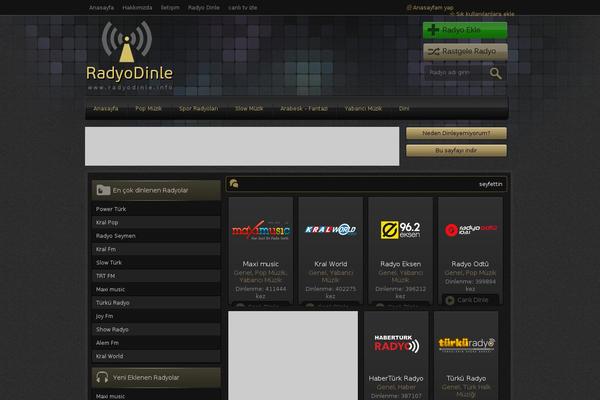The width and height of the screenshot is (600, 400).
Task: Open Maxi music in most-listened list
Action: click(x=156, y=289)
